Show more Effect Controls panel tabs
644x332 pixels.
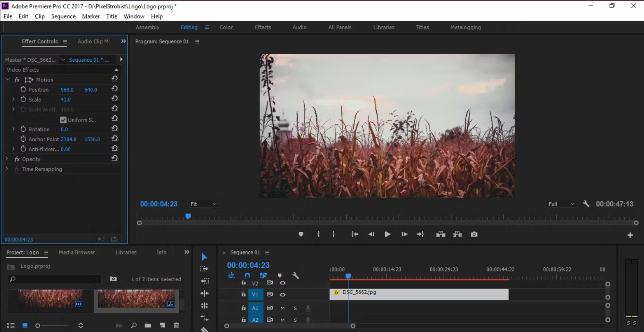(123, 41)
